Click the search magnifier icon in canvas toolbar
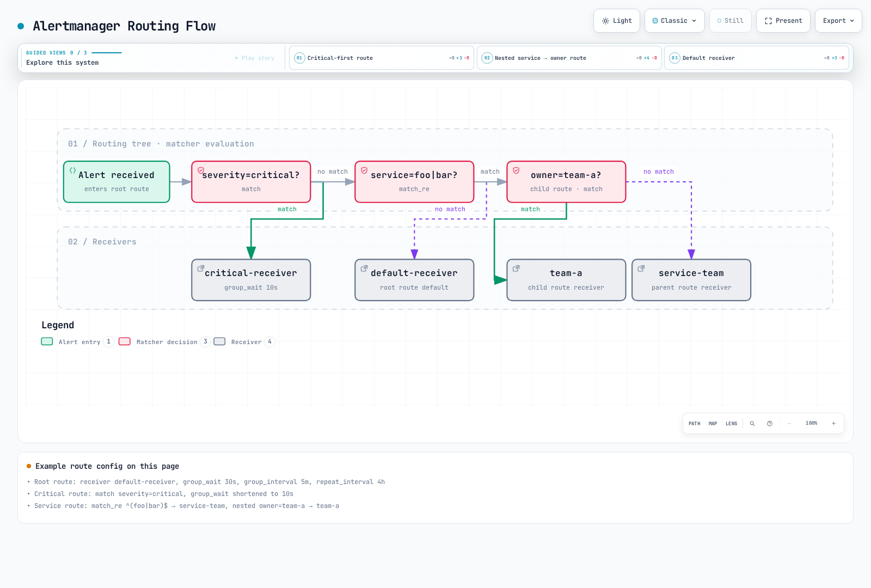This screenshot has height=588, width=871. 752,424
